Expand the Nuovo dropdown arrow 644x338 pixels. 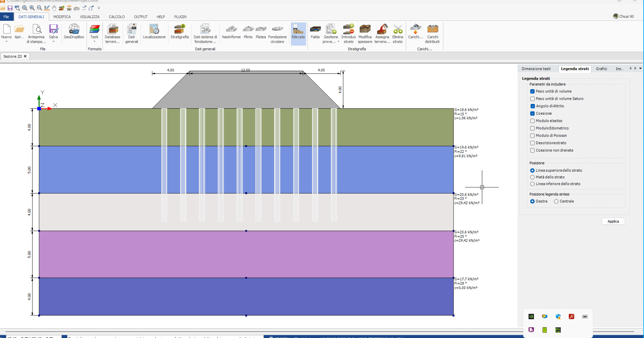pos(6,42)
